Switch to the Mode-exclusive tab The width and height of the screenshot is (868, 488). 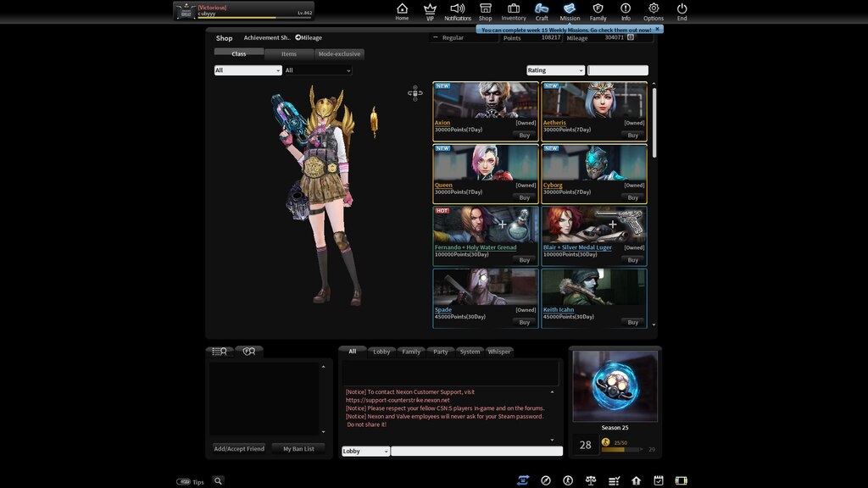[x=339, y=53]
